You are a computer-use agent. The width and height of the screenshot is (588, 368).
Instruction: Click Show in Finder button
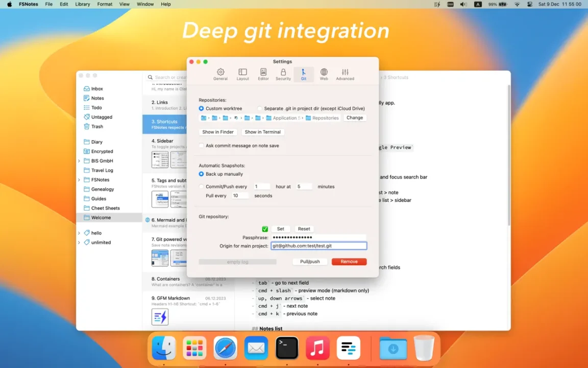(x=218, y=132)
